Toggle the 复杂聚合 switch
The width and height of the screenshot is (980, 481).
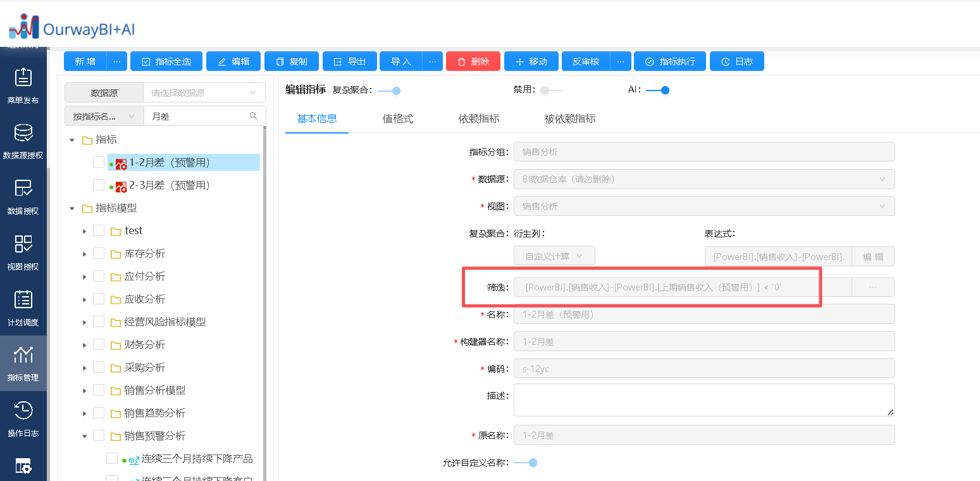point(389,91)
